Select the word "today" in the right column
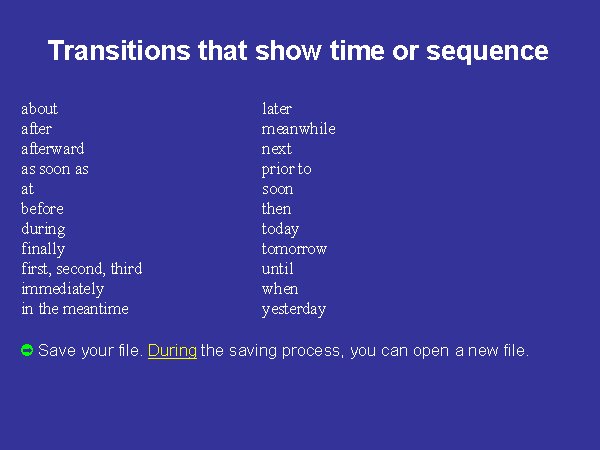This screenshot has height=450, width=600. pos(280,229)
